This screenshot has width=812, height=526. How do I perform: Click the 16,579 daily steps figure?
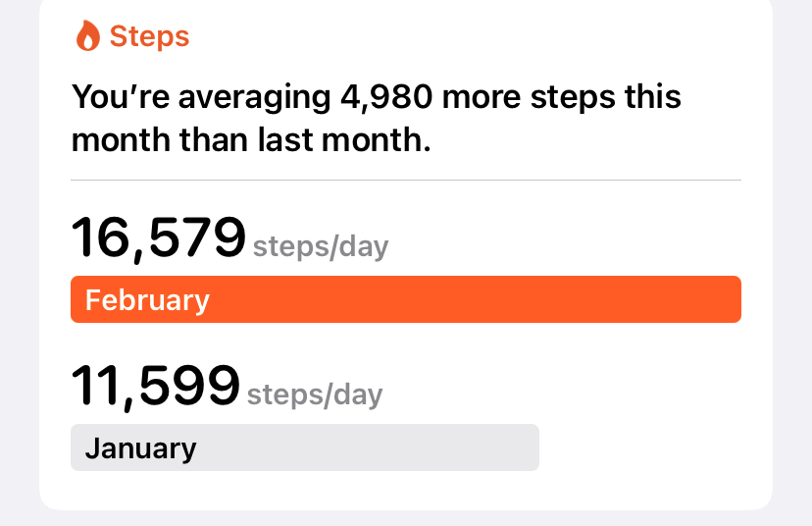click(x=158, y=238)
